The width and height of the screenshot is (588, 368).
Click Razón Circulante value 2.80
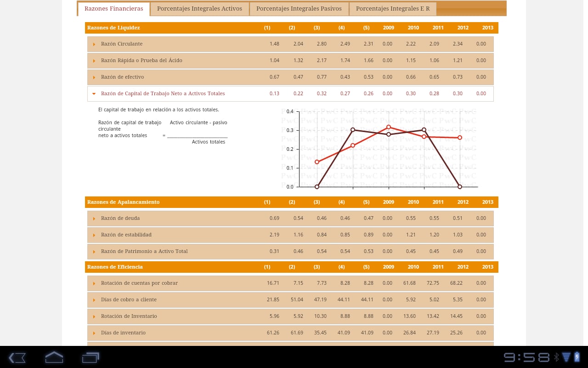tap(322, 44)
